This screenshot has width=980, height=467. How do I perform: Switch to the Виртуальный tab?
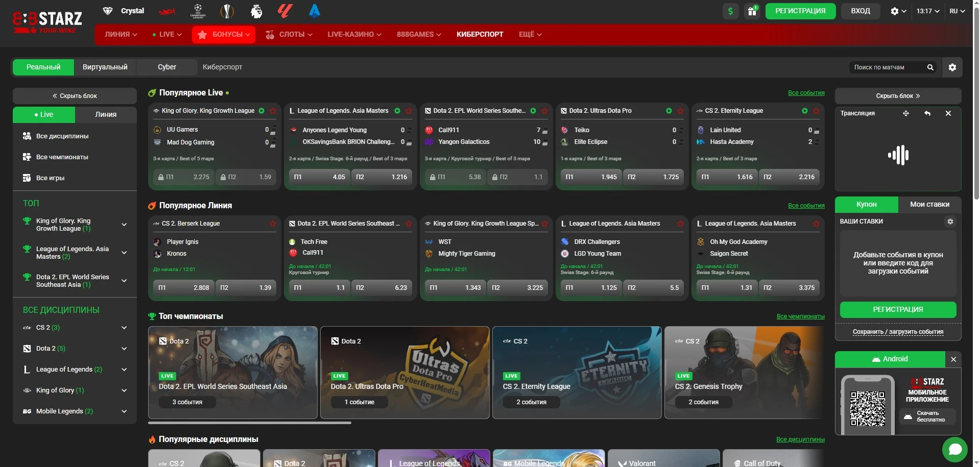(x=105, y=67)
